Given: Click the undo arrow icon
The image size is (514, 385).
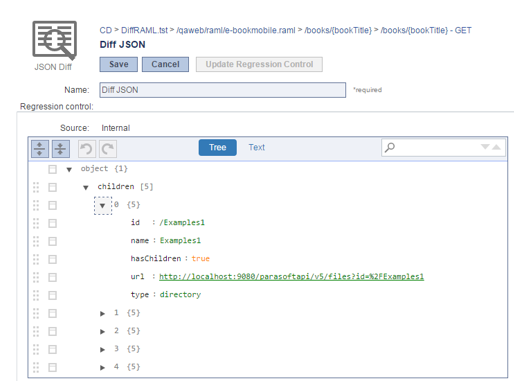Looking at the screenshot, I should coord(87,149).
